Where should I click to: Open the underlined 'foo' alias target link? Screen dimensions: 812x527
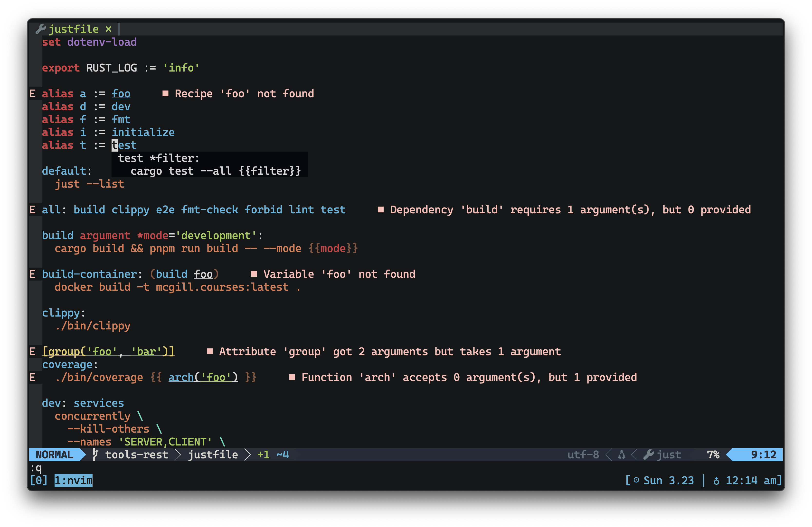pos(121,93)
